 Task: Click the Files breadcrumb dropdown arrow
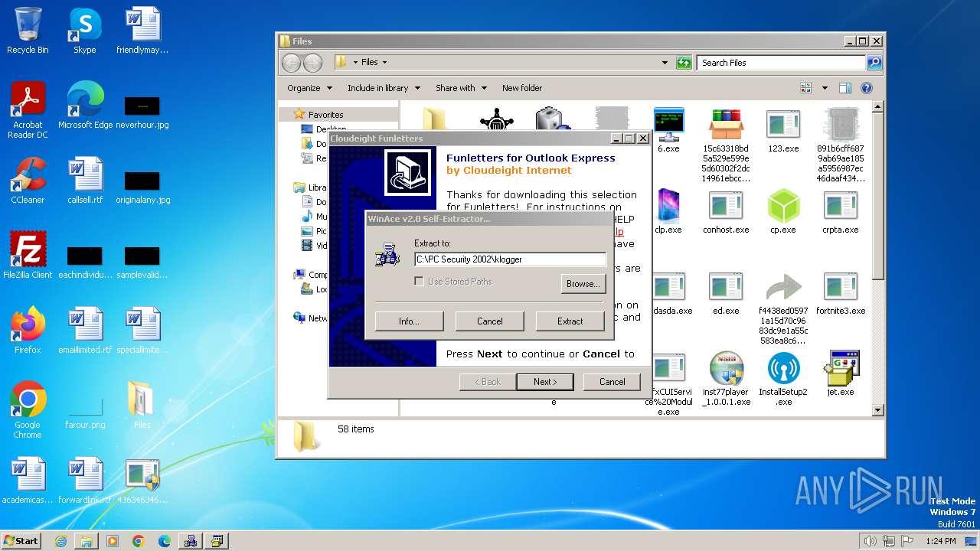(x=384, y=63)
